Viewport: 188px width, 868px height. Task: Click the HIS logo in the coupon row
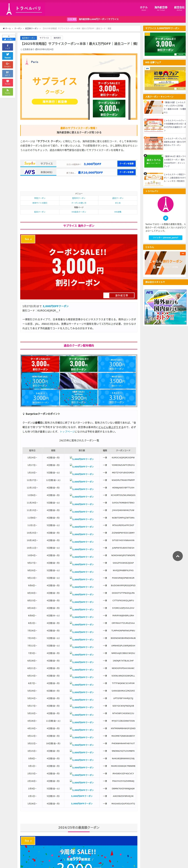30,172
